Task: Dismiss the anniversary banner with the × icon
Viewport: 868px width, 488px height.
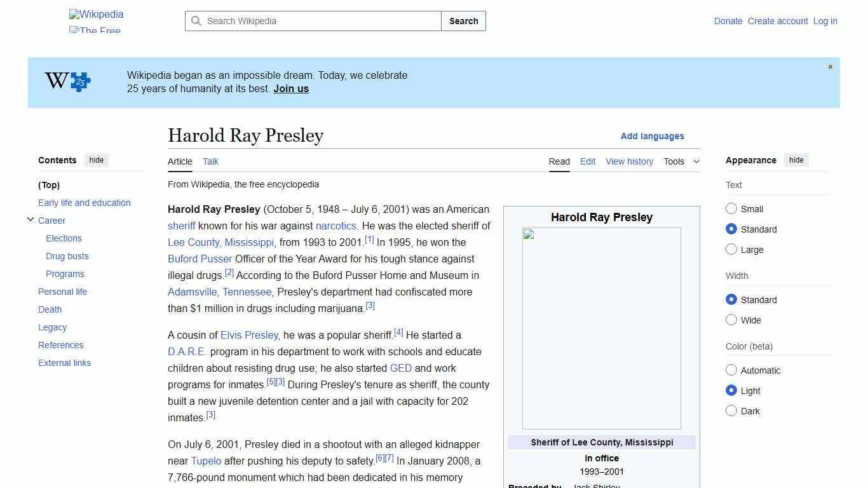Action: [x=830, y=66]
